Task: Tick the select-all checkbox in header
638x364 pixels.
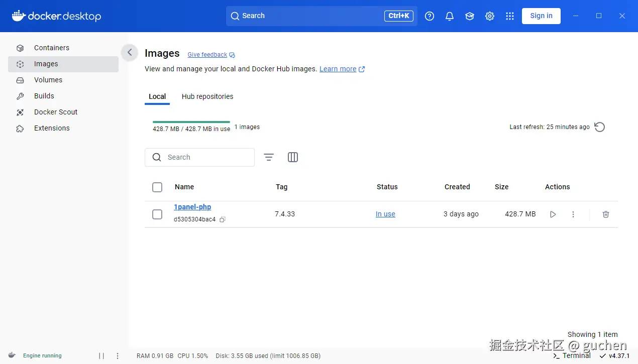Action: [x=157, y=187]
